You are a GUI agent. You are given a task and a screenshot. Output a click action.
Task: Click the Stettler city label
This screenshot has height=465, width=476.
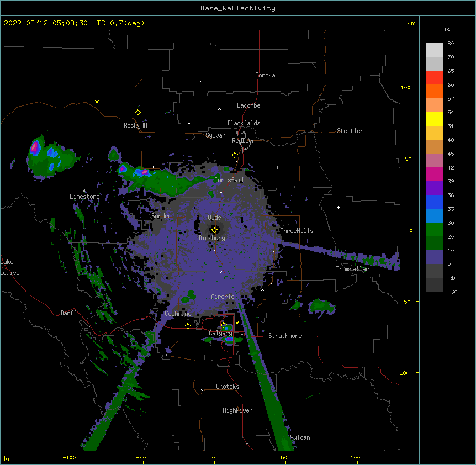click(350, 131)
